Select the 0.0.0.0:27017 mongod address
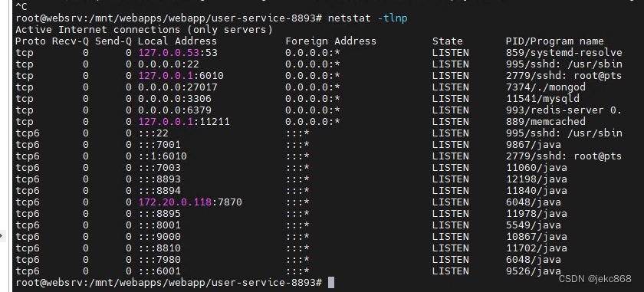The height and width of the screenshot is (292, 644). point(178,87)
